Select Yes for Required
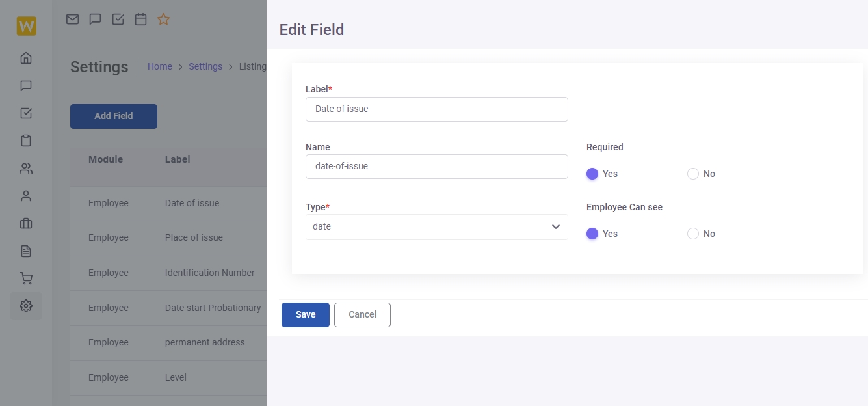This screenshot has width=868, height=406. tap(592, 174)
